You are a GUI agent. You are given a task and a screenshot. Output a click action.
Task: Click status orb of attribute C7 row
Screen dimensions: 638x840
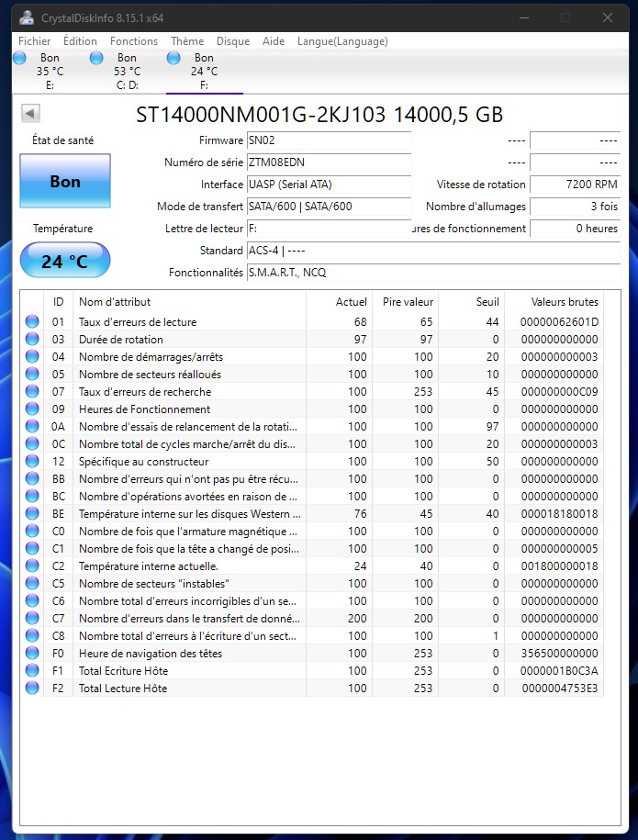click(32, 618)
